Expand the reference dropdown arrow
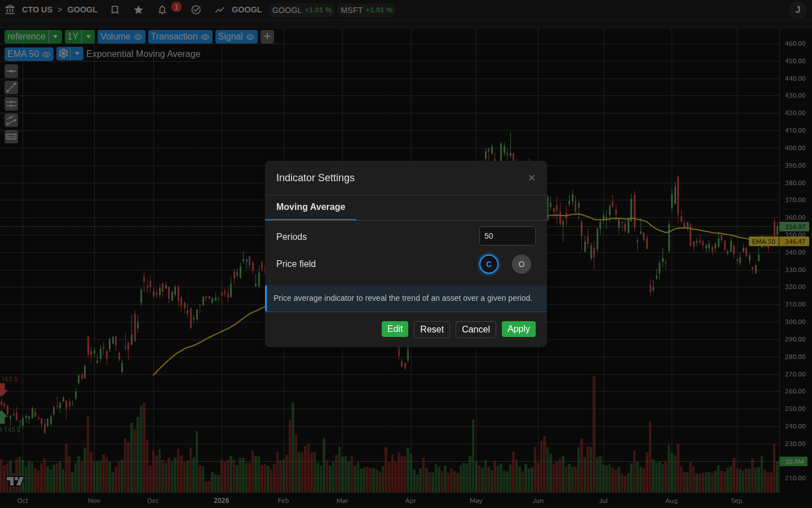 (55, 37)
